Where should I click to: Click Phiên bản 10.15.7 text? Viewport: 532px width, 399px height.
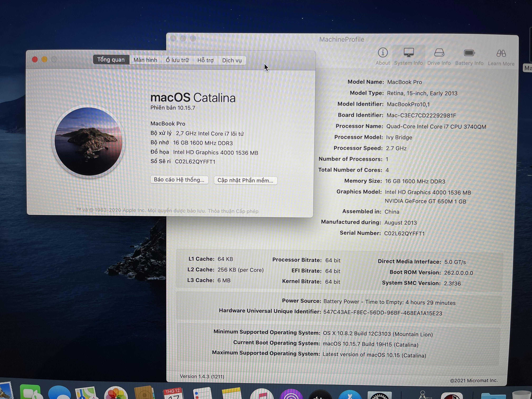tap(173, 108)
